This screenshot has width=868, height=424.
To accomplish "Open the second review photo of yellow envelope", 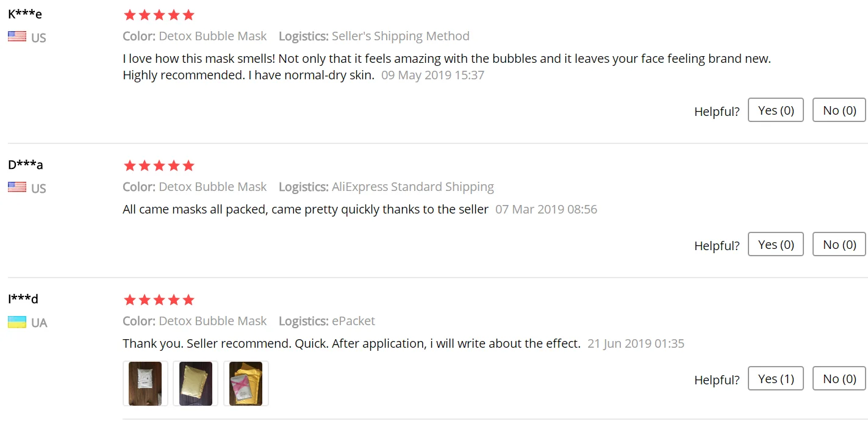I will [196, 384].
